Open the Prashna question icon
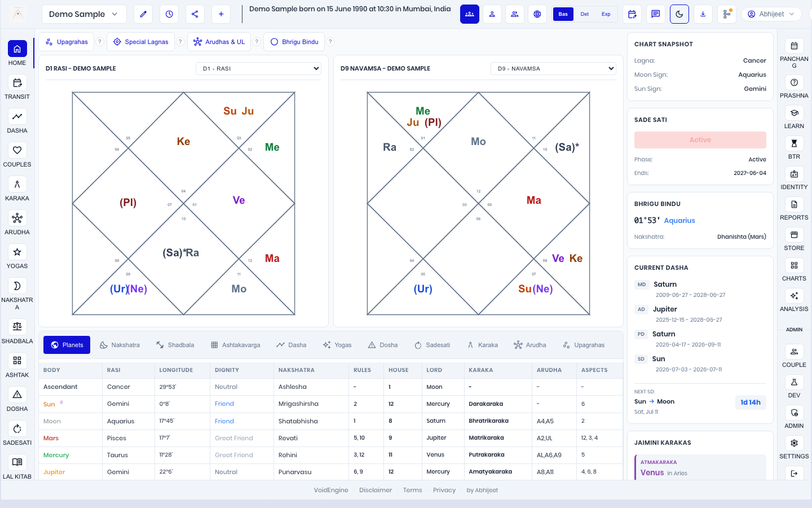812x508 pixels. point(794,82)
